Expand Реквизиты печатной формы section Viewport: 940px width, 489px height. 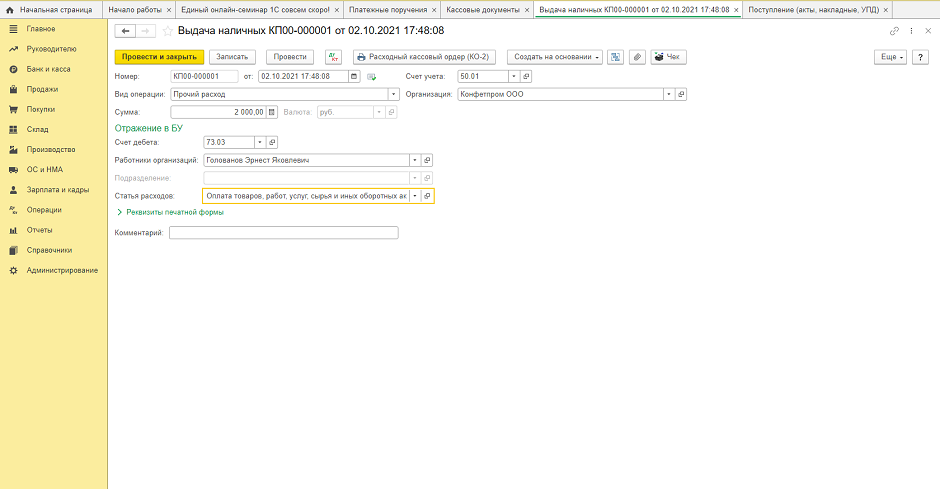pos(170,212)
